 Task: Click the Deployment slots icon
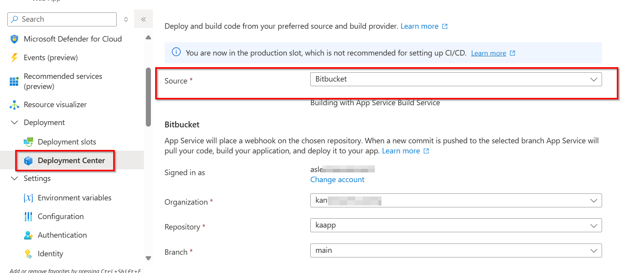[28, 142]
